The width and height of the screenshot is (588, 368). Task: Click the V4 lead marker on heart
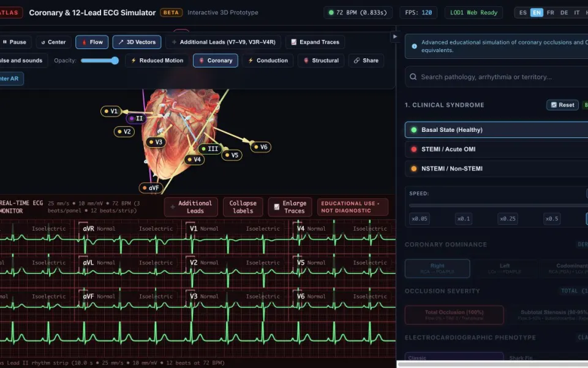[x=194, y=159]
